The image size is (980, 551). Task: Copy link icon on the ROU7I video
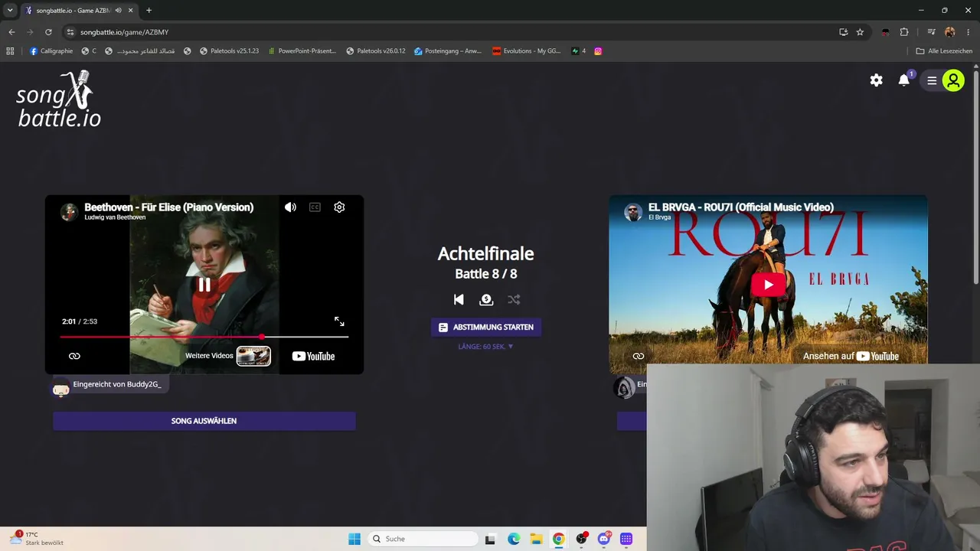(639, 356)
